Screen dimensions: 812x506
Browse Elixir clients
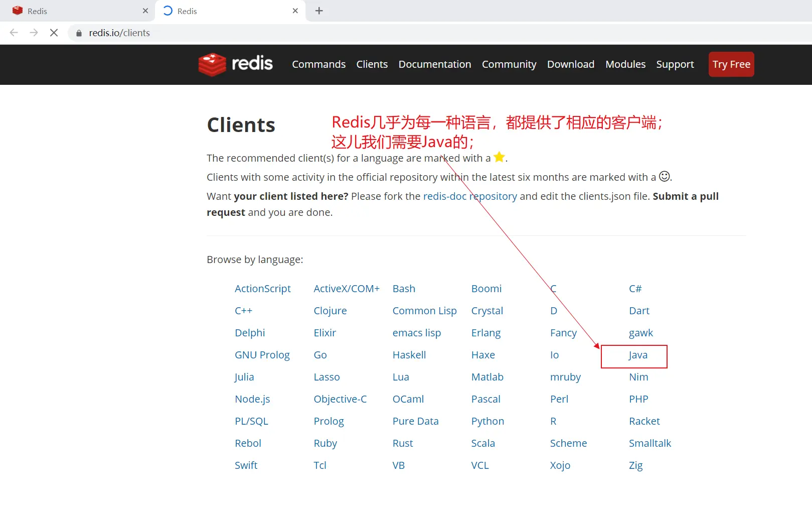(x=325, y=333)
